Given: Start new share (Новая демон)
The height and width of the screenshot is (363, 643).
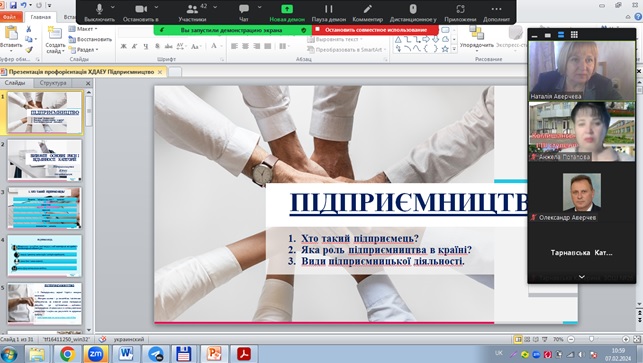Looking at the screenshot, I should (287, 12).
